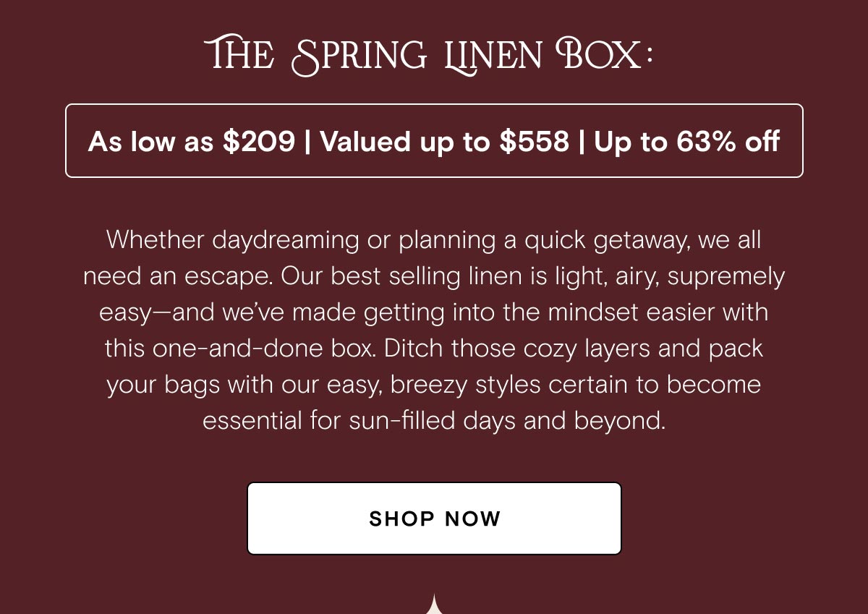Click the "Valued up to $558" text
The width and height of the screenshot is (868, 614).
(445, 142)
